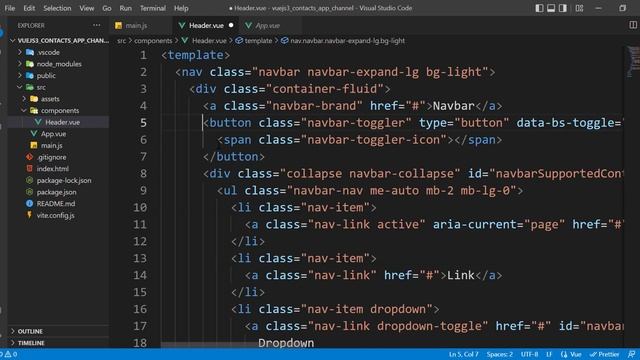
Task: Open the File menu
Action: tap(9, 8)
